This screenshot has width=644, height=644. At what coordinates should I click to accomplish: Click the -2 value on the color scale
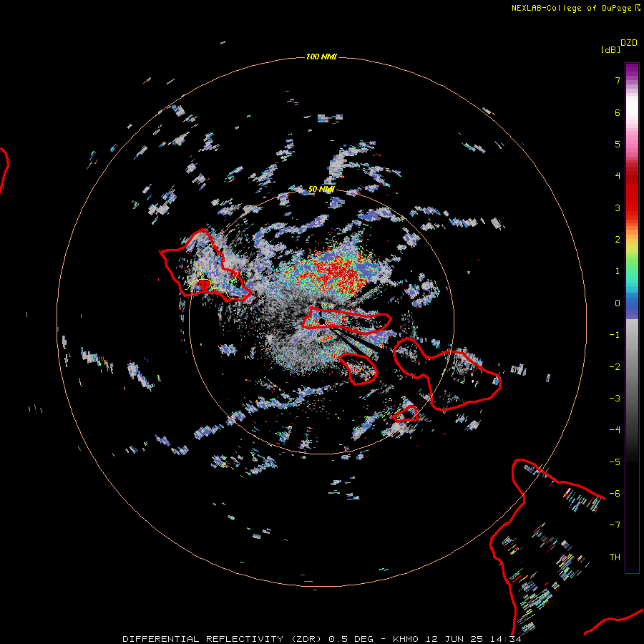(615, 367)
